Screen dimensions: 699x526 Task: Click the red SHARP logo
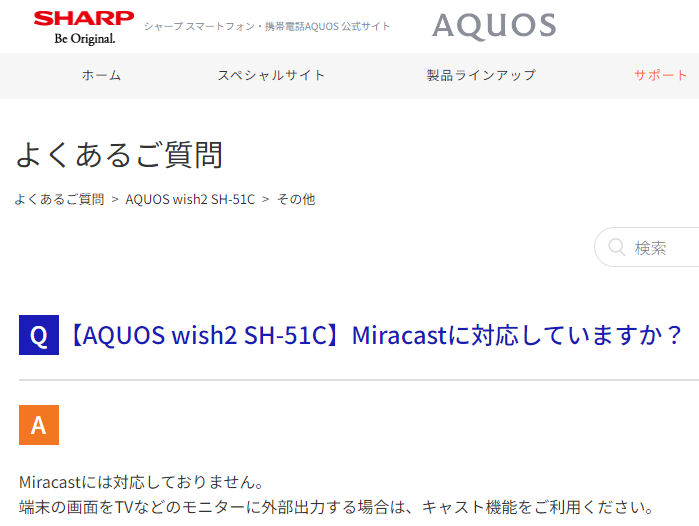(84, 19)
